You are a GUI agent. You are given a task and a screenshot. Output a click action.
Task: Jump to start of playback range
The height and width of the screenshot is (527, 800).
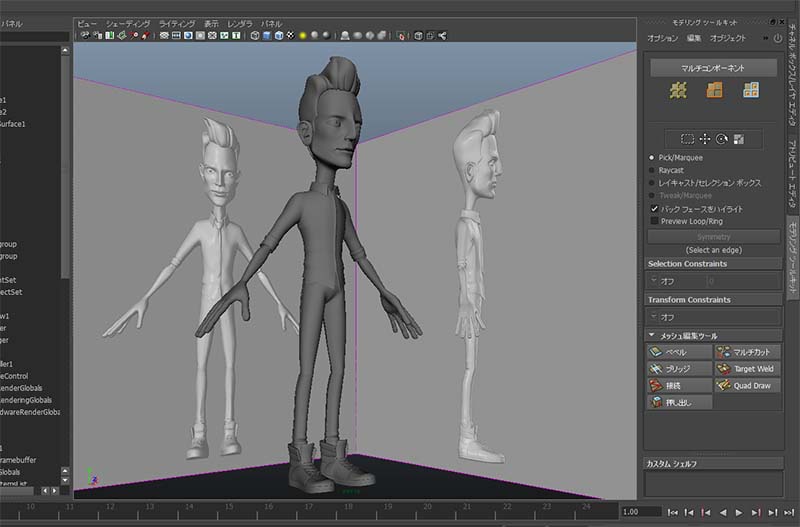tap(673, 512)
